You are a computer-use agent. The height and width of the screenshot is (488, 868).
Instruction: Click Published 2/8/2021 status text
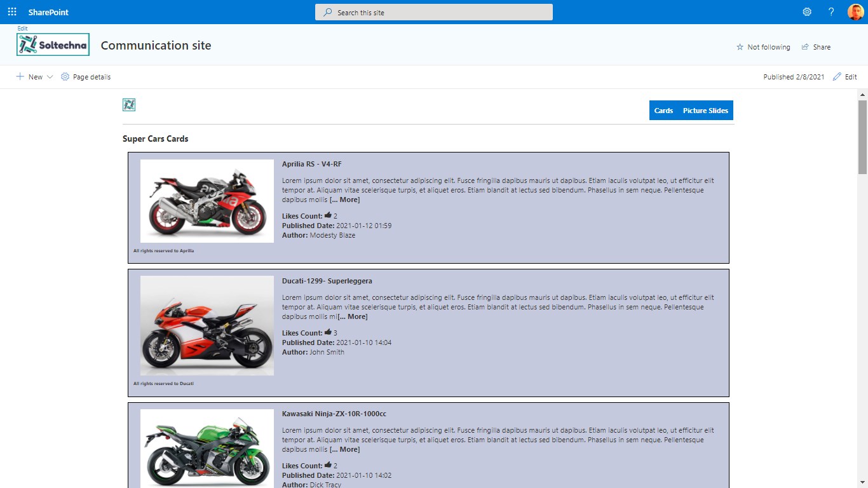click(x=794, y=77)
